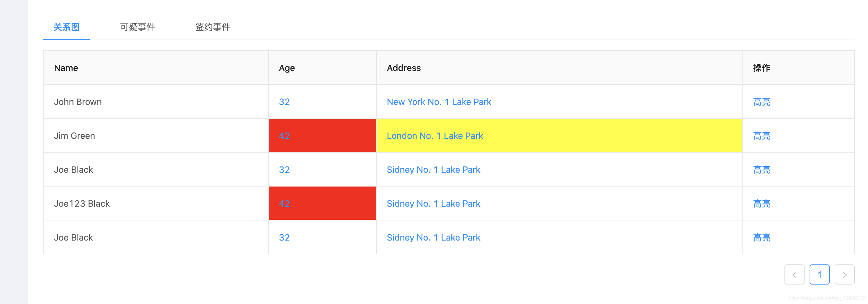Click age 42 in Jim Green row
Image resolution: width=868 pixels, height=304 pixels.
tap(284, 136)
